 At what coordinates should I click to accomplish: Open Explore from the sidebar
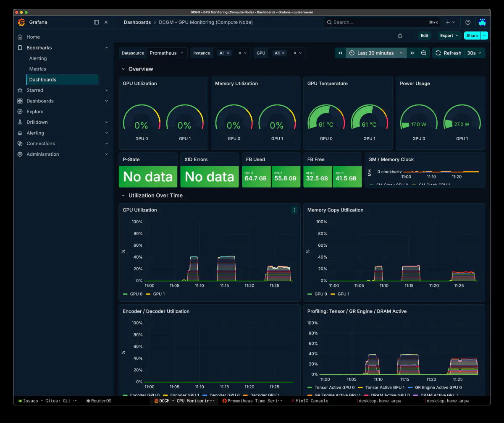click(x=35, y=112)
